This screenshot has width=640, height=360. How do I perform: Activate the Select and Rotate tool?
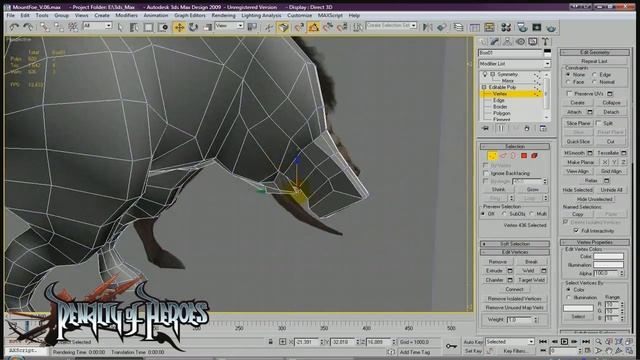click(x=193, y=27)
